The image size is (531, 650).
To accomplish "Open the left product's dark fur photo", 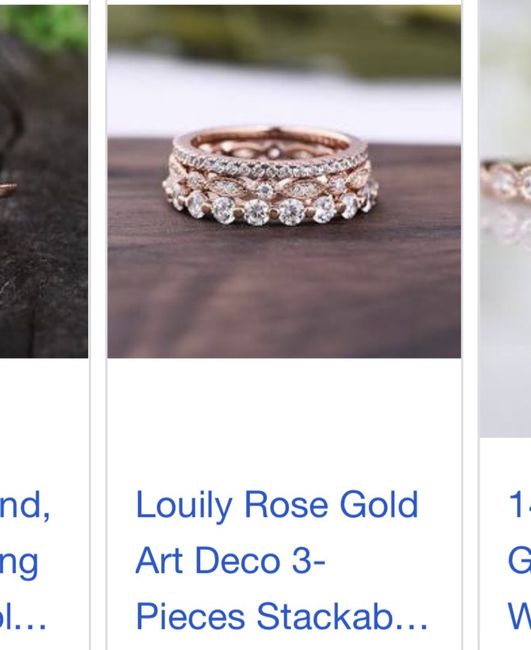I will click(x=44, y=182).
